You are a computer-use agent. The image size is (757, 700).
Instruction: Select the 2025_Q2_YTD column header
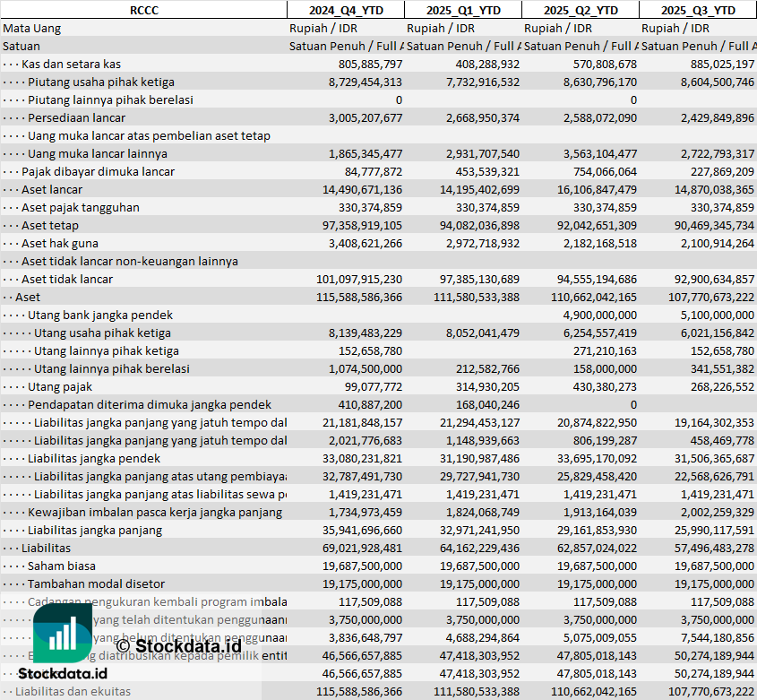(x=580, y=10)
